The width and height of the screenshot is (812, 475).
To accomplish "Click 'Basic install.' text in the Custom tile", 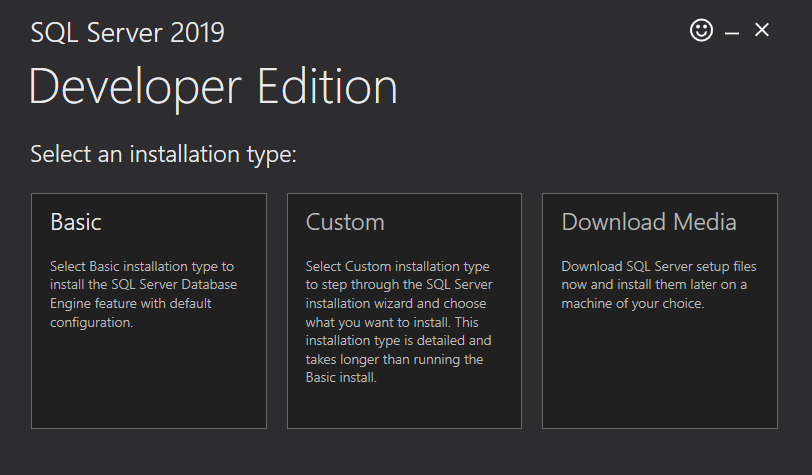I will (x=341, y=378).
